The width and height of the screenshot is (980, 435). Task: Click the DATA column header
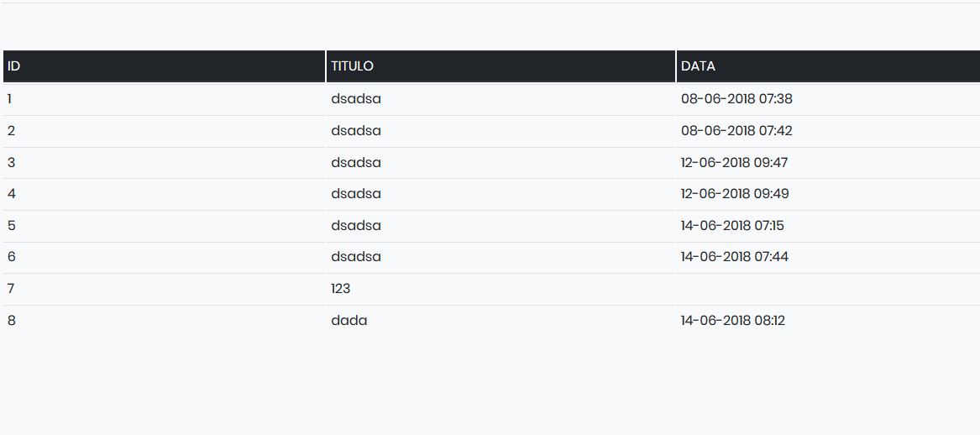828,66
